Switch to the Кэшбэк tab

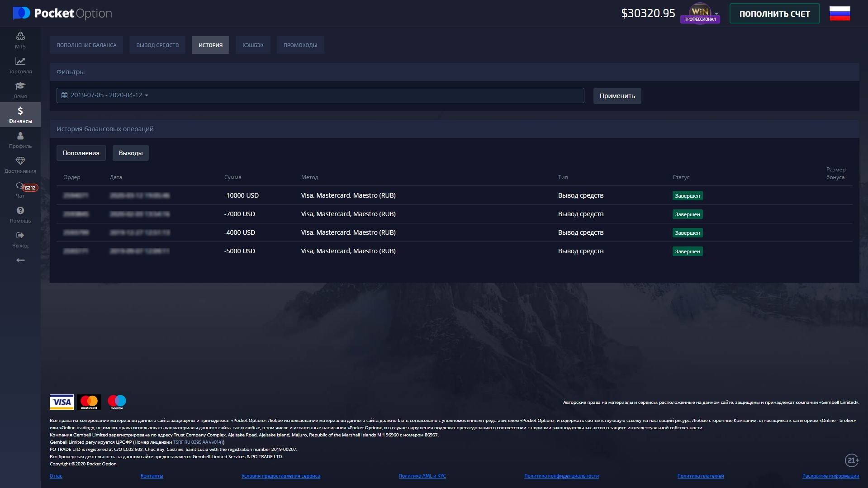point(253,45)
